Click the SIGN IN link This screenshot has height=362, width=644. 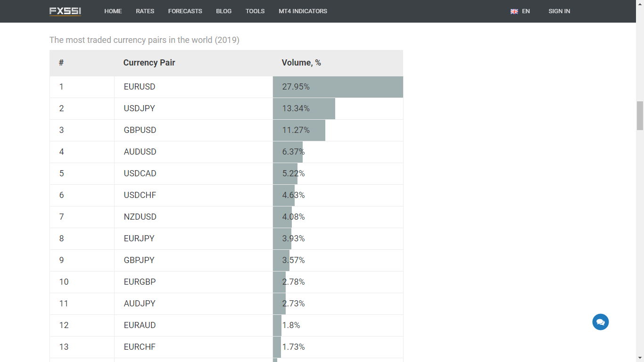click(559, 11)
